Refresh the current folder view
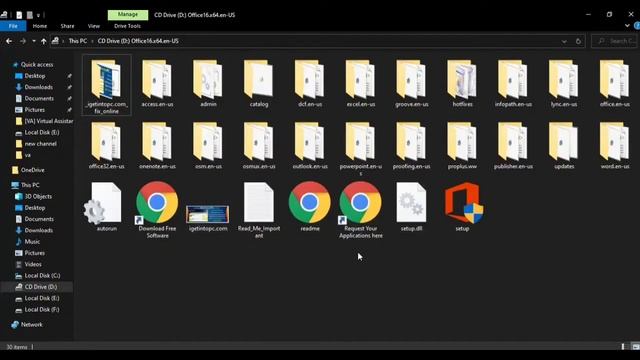The height and width of the screenshot is (360, 640). tap(578, 41)
